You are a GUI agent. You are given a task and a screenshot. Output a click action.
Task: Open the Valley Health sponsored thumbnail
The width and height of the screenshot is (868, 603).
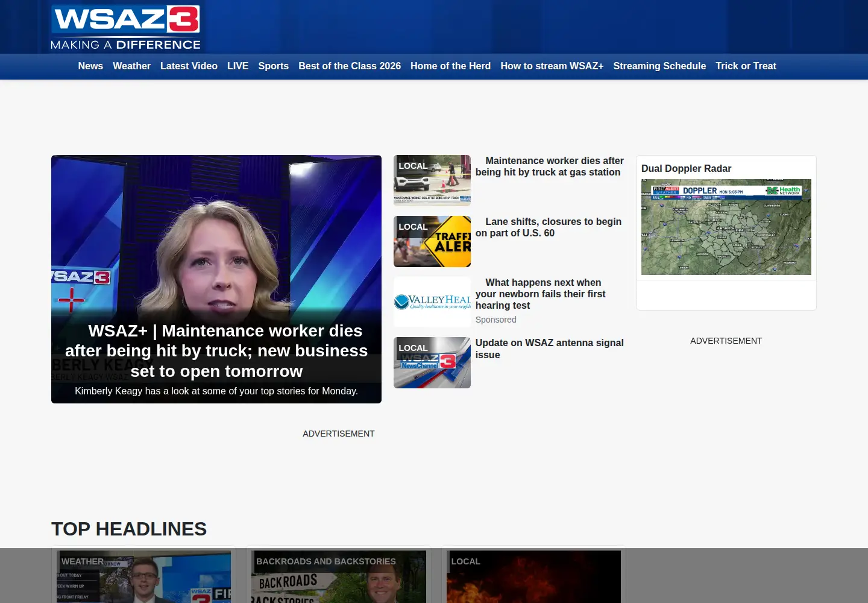(432, 302)
